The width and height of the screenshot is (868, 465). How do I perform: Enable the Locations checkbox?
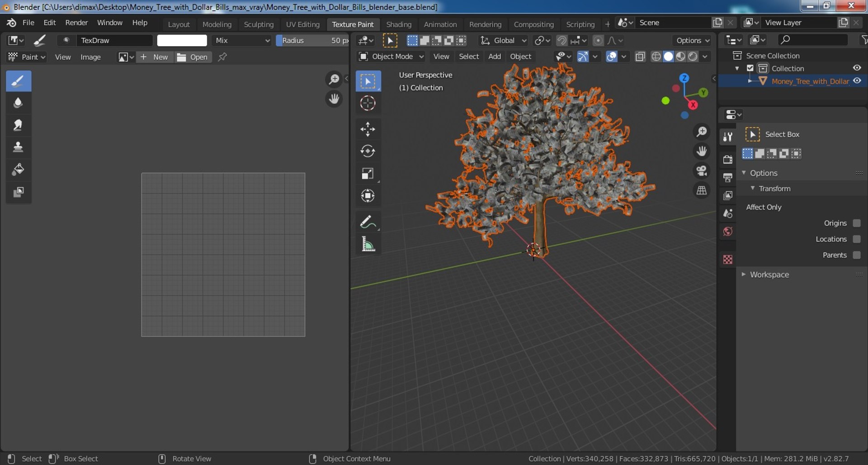pos(857,239)
